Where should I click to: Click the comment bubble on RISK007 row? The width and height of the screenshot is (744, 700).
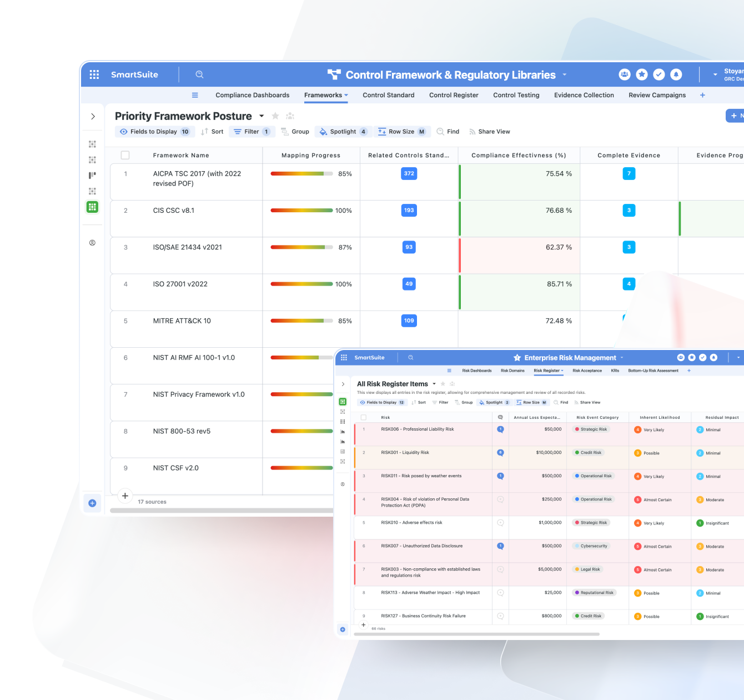tap(500, 546)
